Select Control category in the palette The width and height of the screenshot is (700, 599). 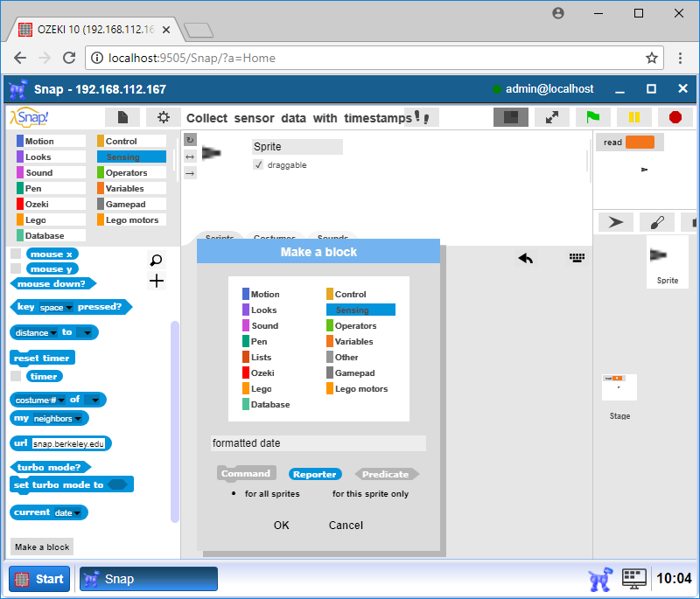[x=131, y=141]
